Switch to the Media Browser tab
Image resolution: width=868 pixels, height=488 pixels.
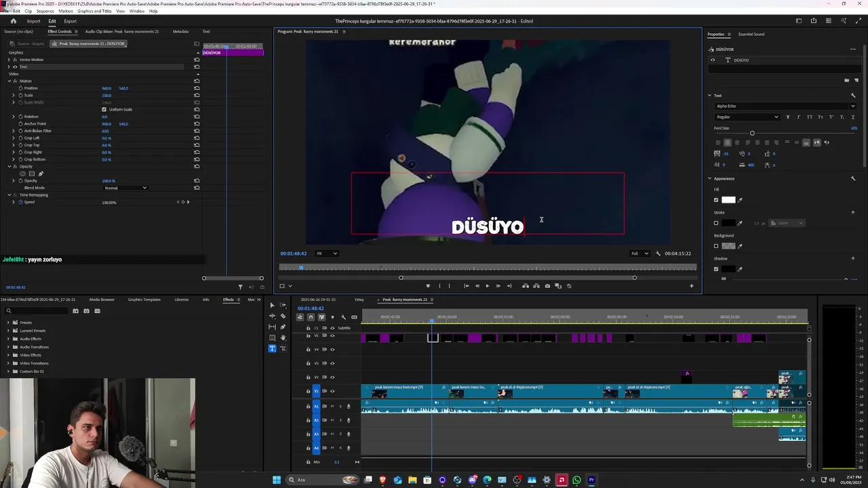pos(102,300)
